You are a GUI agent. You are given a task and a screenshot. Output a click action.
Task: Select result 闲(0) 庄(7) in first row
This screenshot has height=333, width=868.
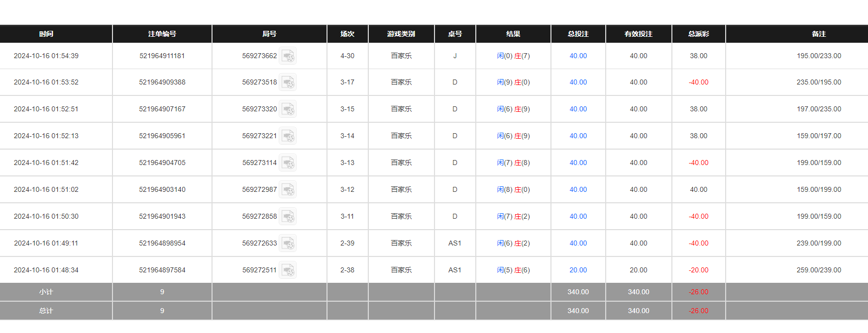tap(513, 56)
